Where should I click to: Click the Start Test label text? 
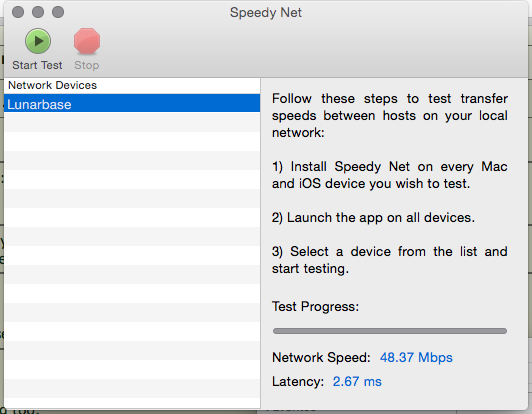tap(37, 65)
